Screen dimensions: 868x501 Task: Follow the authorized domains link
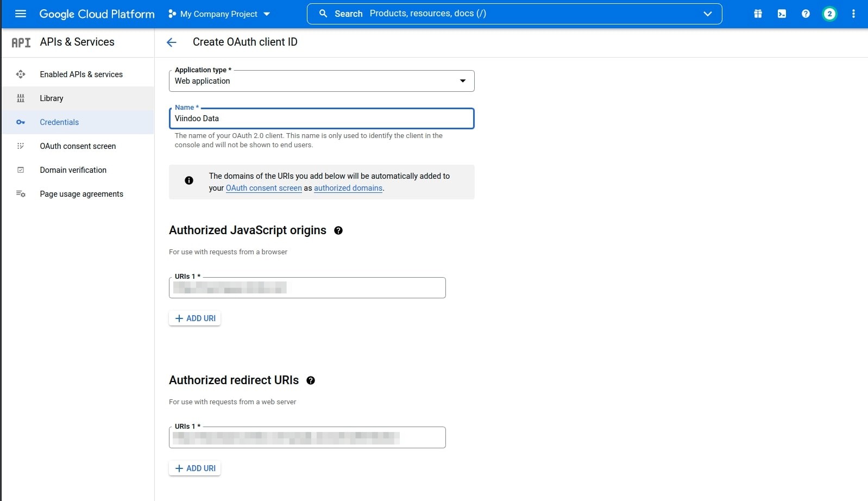pyautogui.click(x=348, y=188)
